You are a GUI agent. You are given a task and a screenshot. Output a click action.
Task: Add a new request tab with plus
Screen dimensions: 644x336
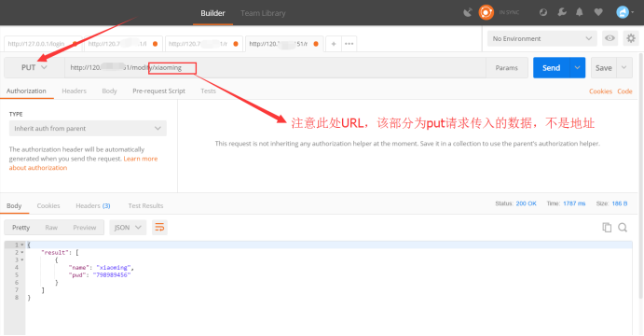pos(334,44)
